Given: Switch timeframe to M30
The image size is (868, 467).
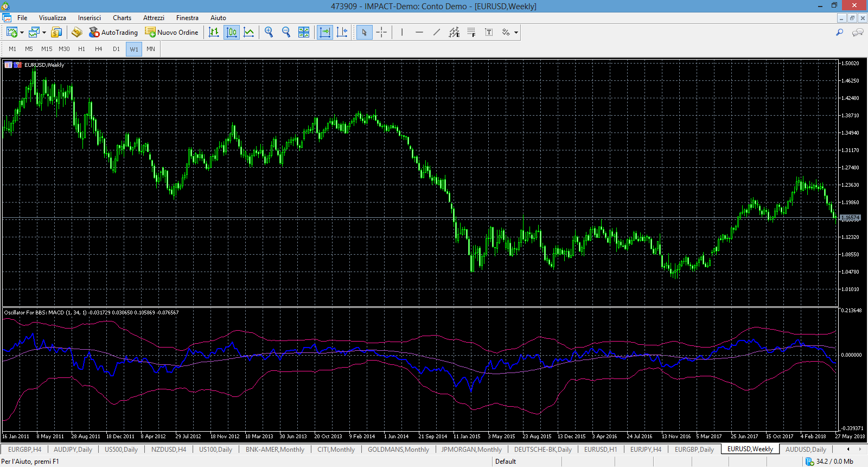Looking at the screenshot, I should click(64, 49).
